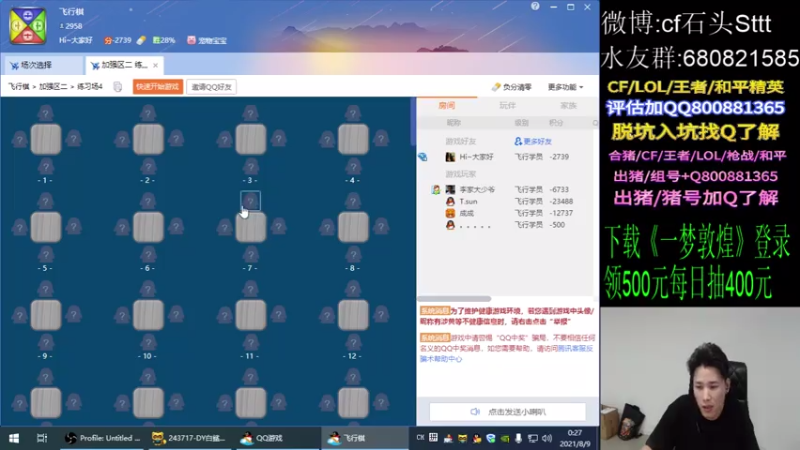The width and height of the screenshot is (800, 450).
Task: Click 李家大少爷 avatar in player list
Action: coord(450,189)
